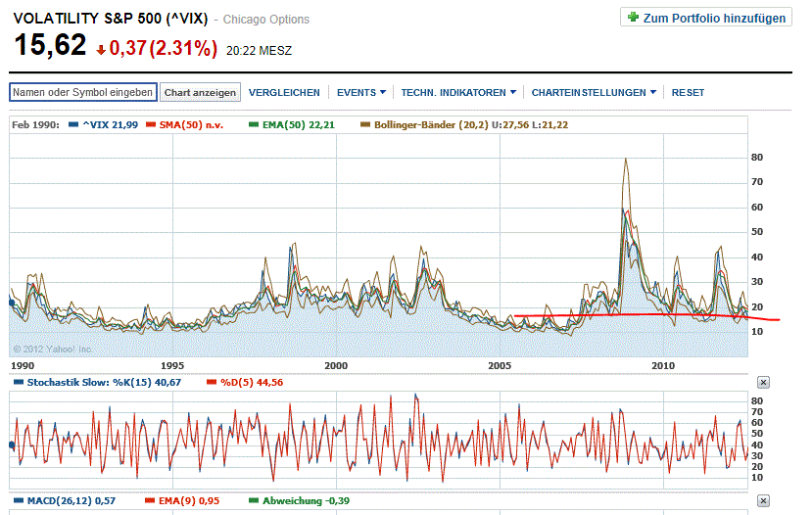Click the '2010' x-axis year label
This screenshot has height=515, width=812.
tap(663, 365)
